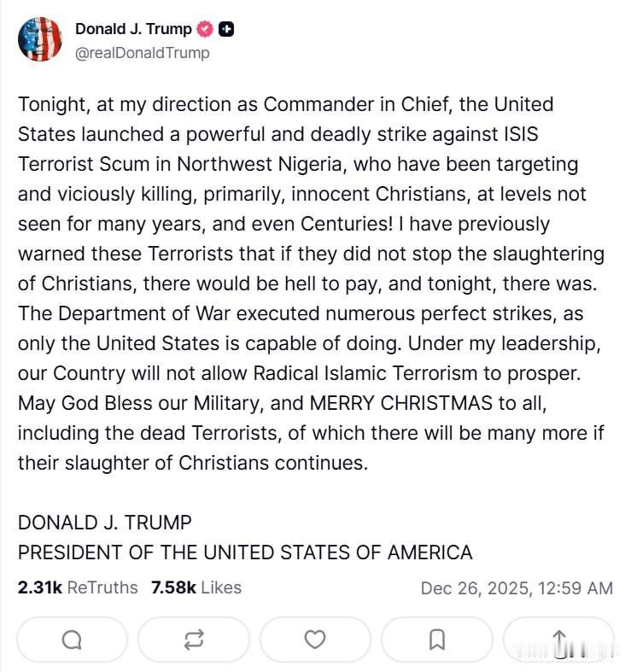Click the black plus badge beside the name
Viewport: 631px width, 672px height.
point(225,29)
